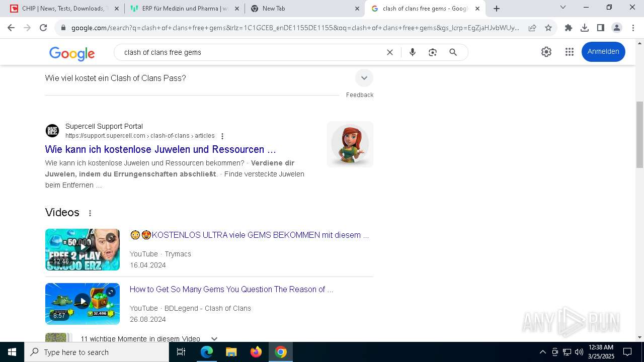Clear the Google search query
This screenshot has width=644, height=362.
[x=389, y=52]
